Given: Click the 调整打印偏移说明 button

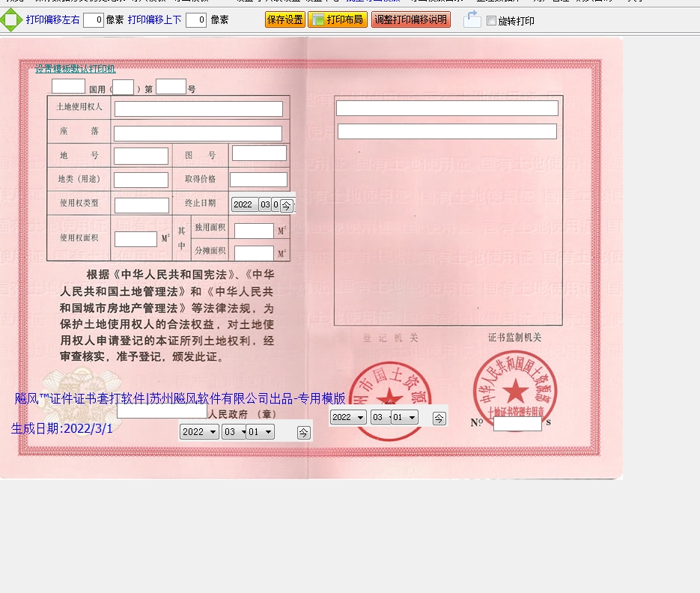Looking at the screenshot, I should 410,20.
